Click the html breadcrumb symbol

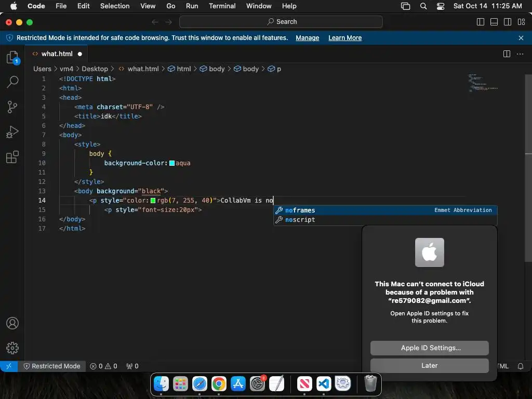(x=179, y=69)
